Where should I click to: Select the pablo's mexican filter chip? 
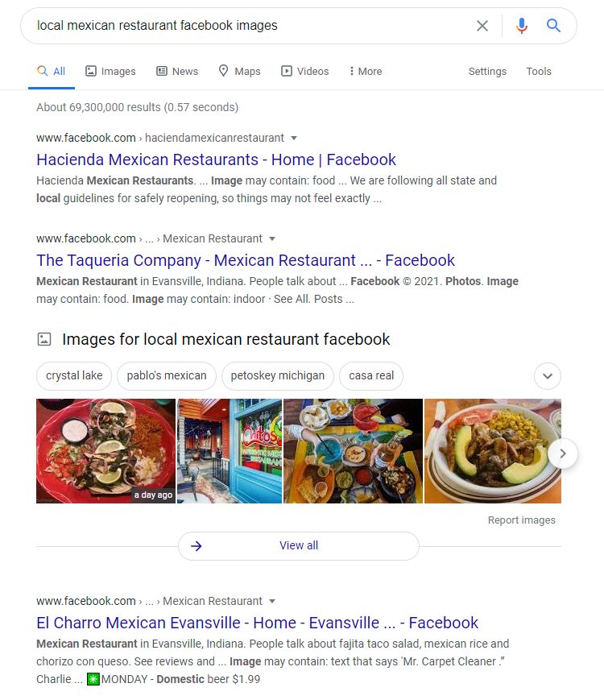[167, 376]
